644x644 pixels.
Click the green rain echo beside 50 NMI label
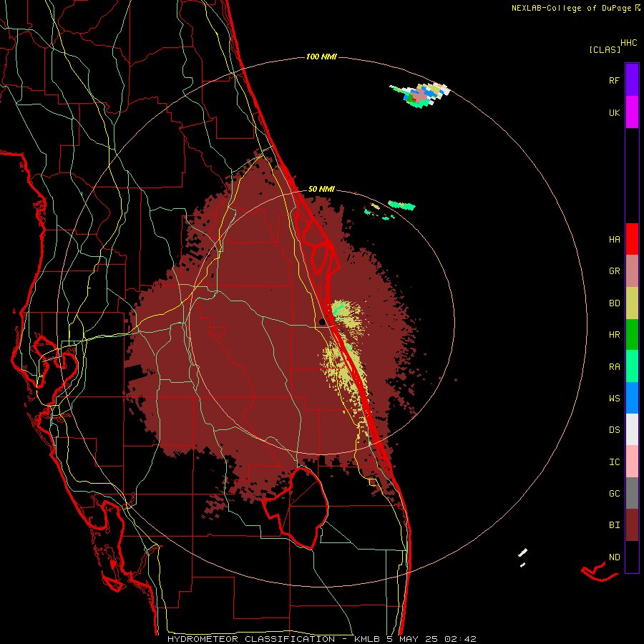pos(401,205)
